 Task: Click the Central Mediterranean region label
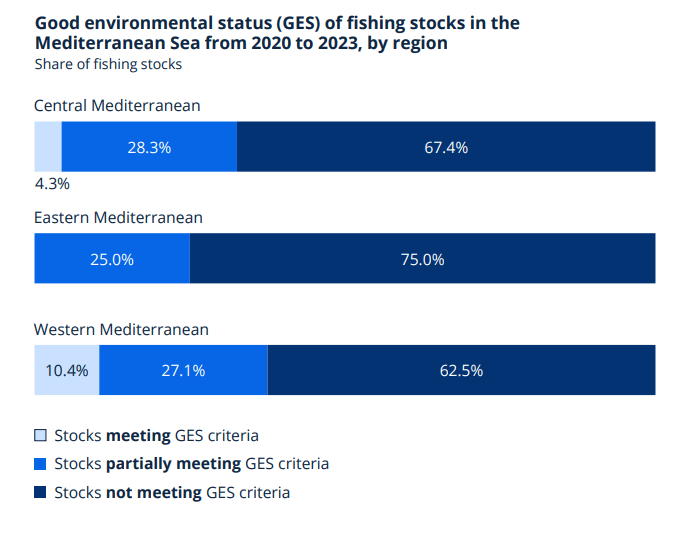(118, 106)
